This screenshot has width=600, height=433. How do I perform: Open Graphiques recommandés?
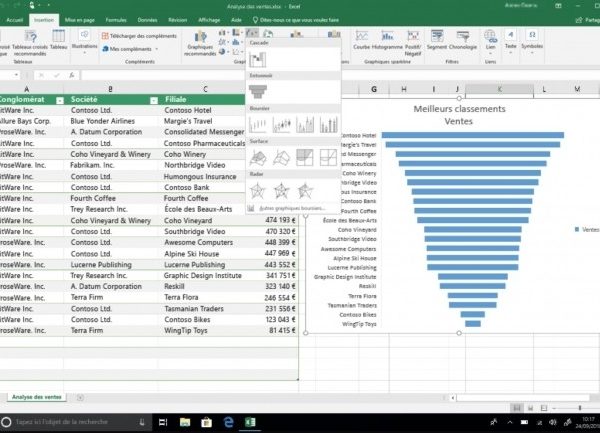tap(200, 43)
